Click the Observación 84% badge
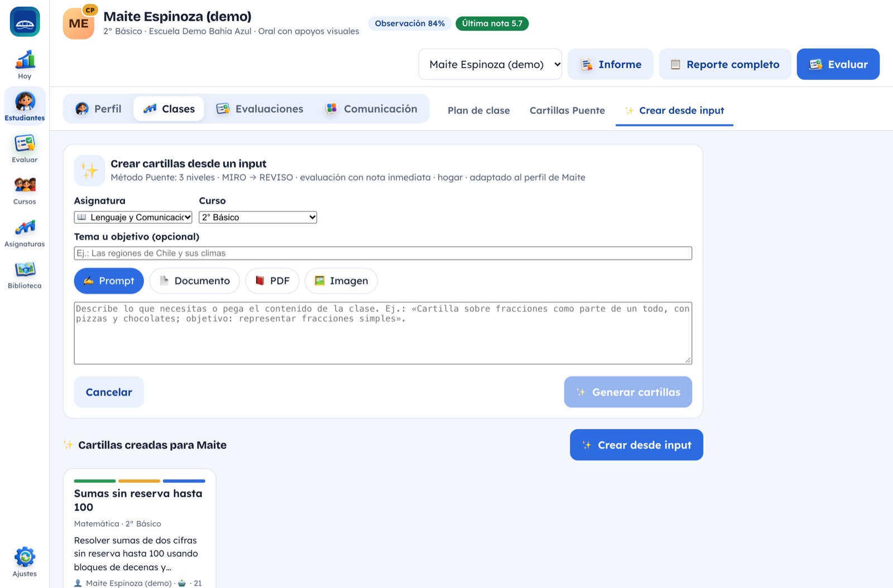893x588 pixels. (410, 23)
